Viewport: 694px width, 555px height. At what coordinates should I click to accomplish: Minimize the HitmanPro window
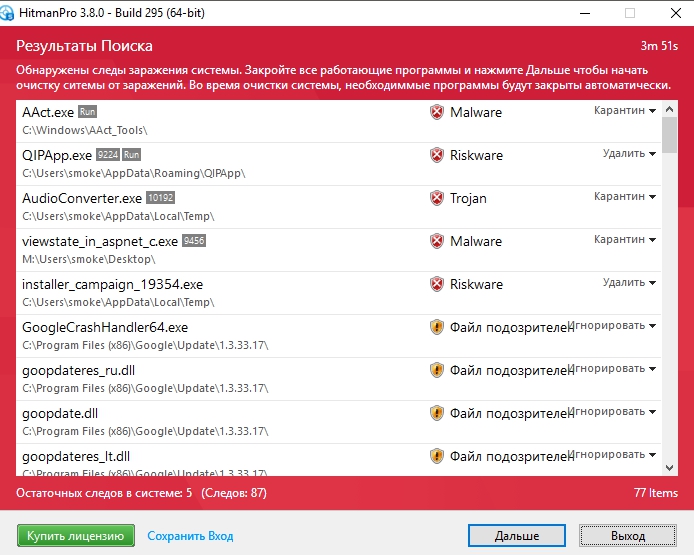[x=585, y=13]
